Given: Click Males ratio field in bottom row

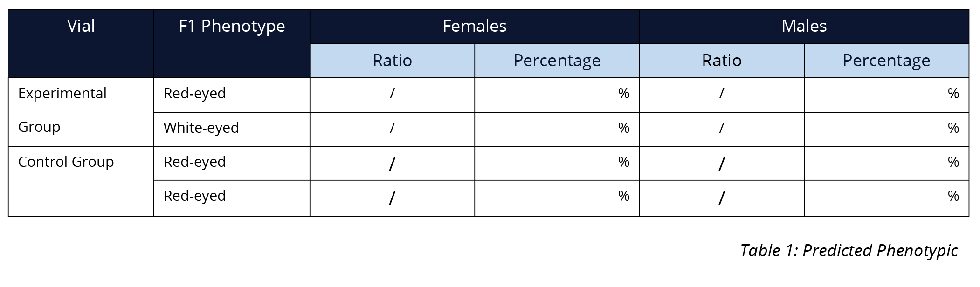Looking at the screenshot, I should [x=722, y=198].
